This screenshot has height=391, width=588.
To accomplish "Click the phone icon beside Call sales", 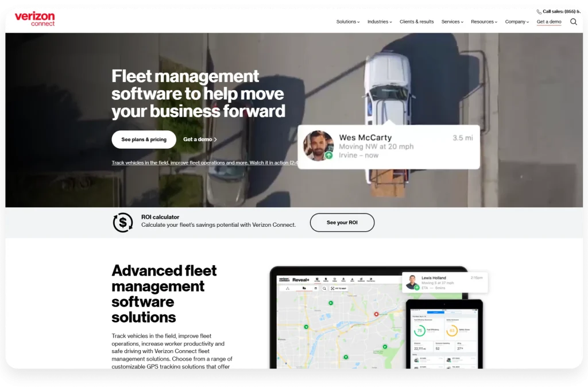I will tap(539, 11).
